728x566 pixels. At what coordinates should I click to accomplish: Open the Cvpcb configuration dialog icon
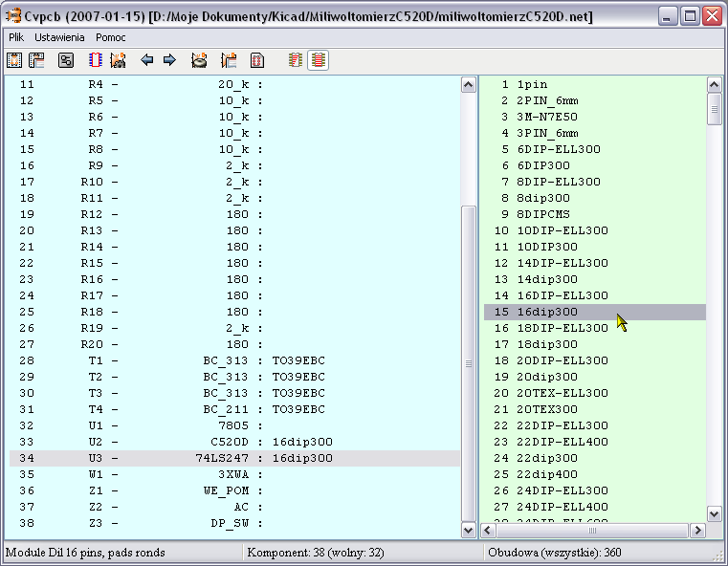pos(66,60)
